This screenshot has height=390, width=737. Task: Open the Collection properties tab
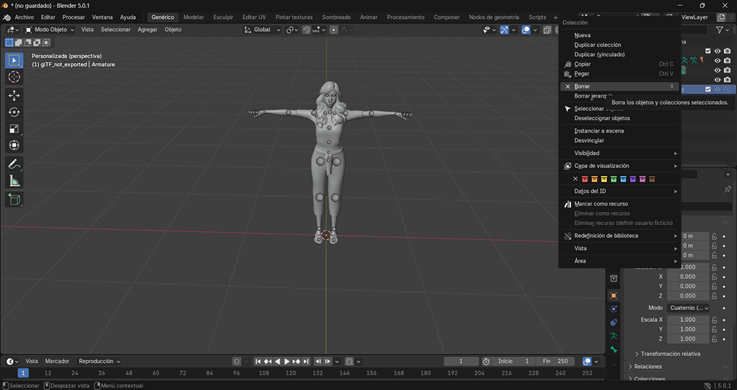(613, 279)
